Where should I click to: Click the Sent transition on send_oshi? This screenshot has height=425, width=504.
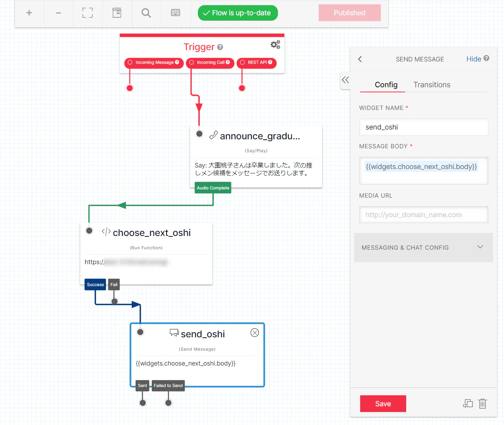(x=142, y=385)
